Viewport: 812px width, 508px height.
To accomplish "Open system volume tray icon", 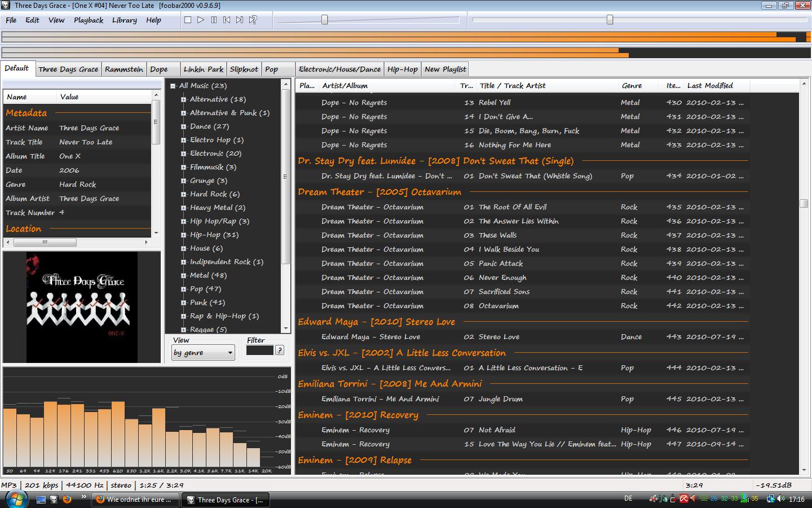I will 780,499.
